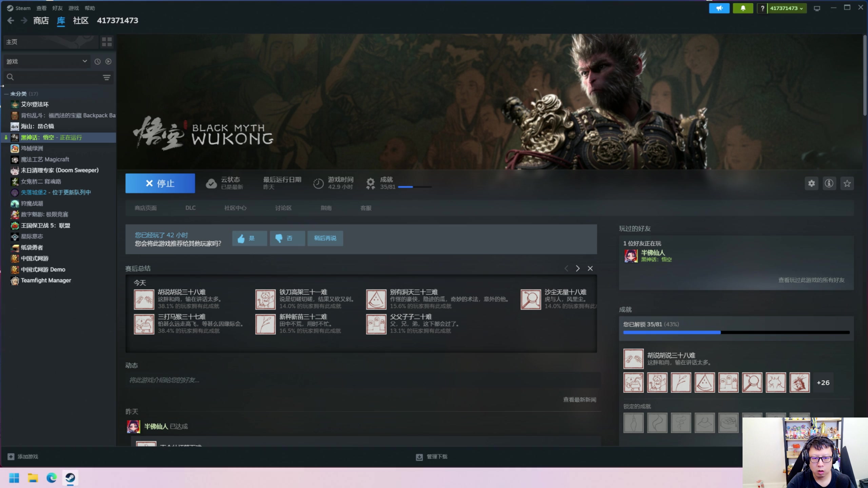Recommend the game with 是 button
Image resolution: width=868 pixels, height=488 pixels.
click(250, 238)
